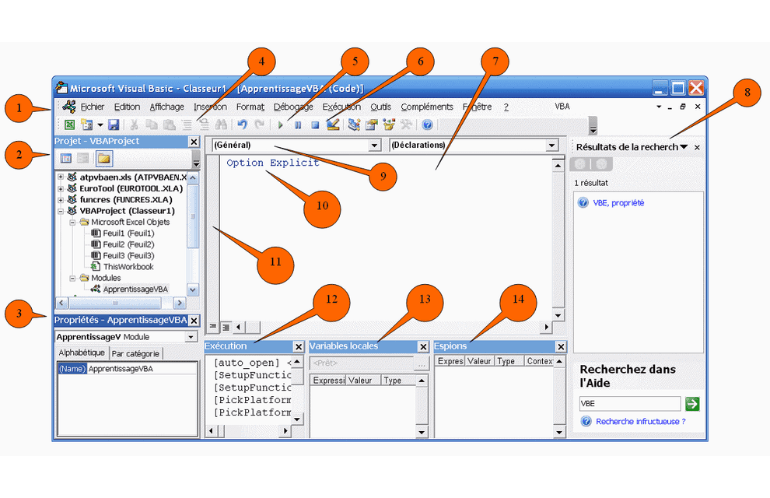Open Properties Window from the toolbar icon
The height and width of the screenshot is (498, 770).
pos(371,125)
